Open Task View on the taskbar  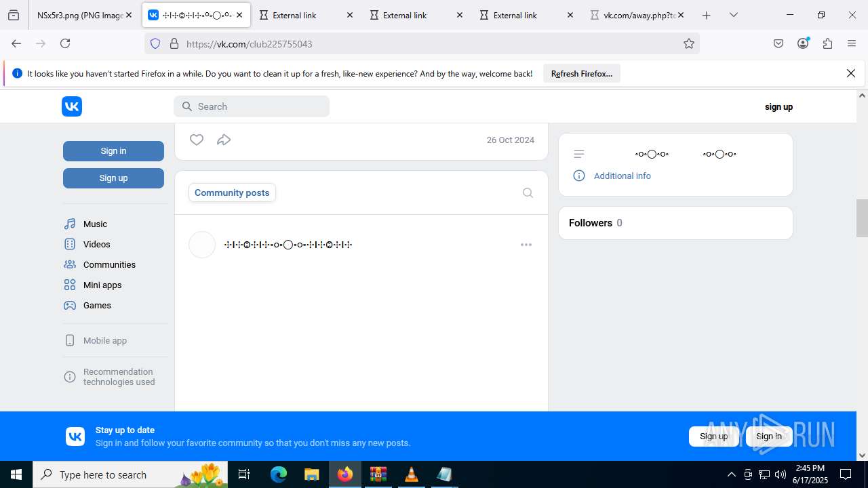click(244, 474)
